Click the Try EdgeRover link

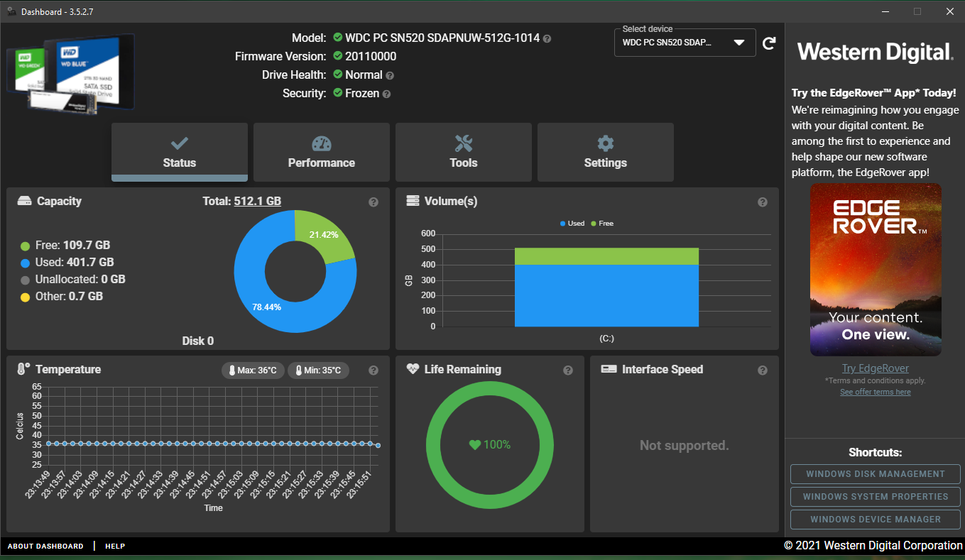[875, 368]
